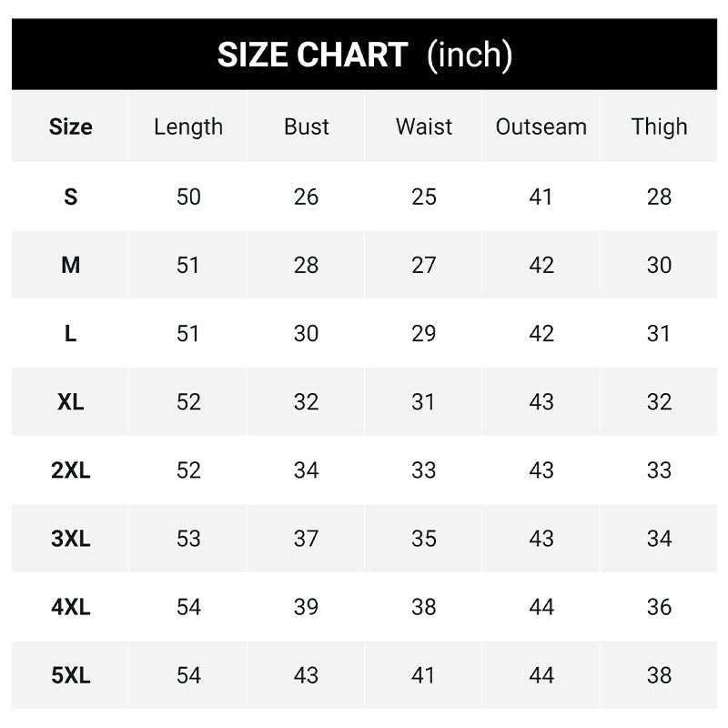Select the 4XL Thigh value 36
The image size is (728, 728).
[x=659, y=606]
